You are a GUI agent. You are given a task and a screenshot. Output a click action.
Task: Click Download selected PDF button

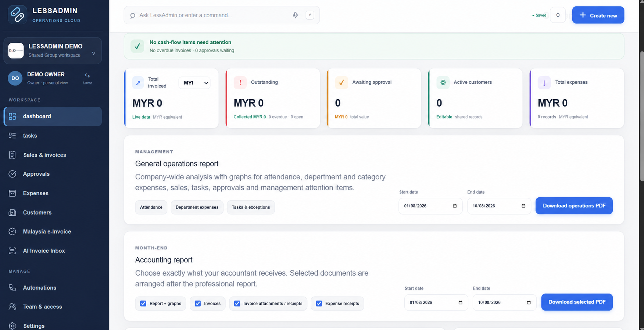tap(577, 302)
